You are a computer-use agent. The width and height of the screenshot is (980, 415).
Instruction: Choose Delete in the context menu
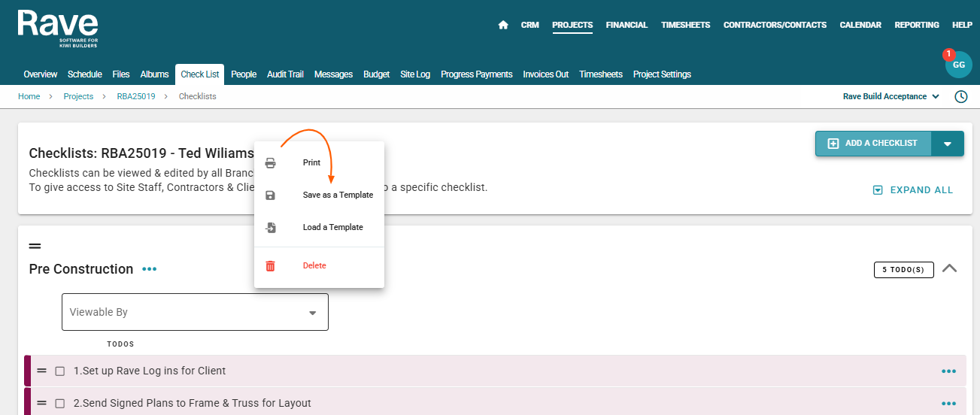pyautogui.click(x=319, y=265)
